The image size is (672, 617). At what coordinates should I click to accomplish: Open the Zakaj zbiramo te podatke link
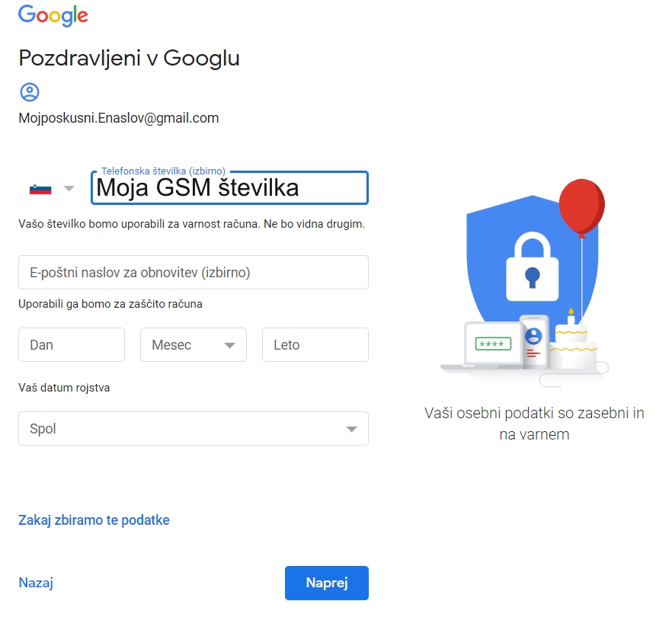[x=94, y=520]
